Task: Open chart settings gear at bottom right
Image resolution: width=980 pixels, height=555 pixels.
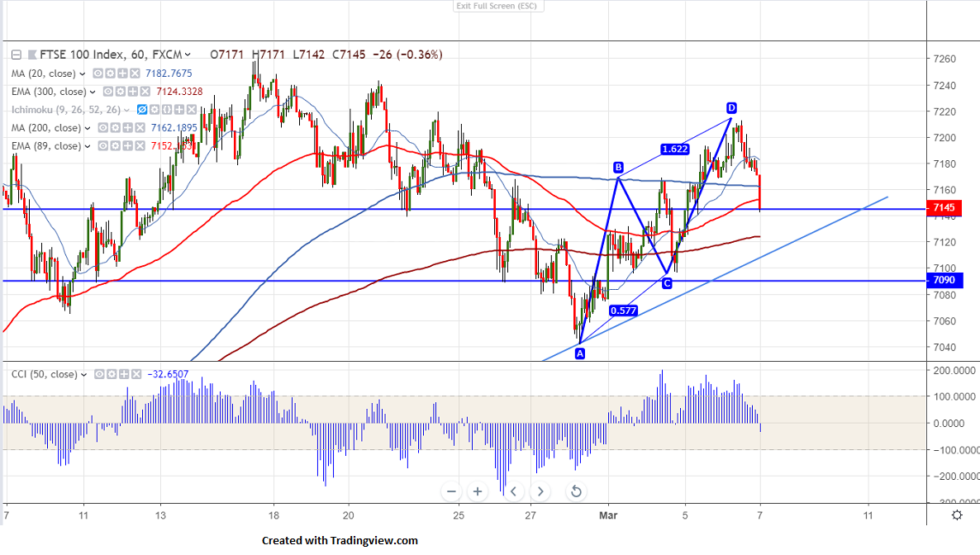Action: point(957,515)
